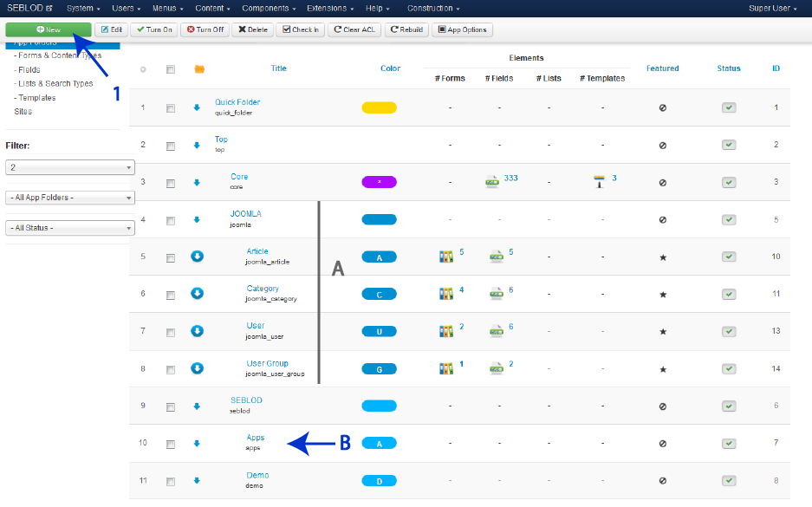Image resolution: width=812 pixels, height=507 pixels.
Task: Click the blue color swatch for JOOMLA
Action: [379, 219]
